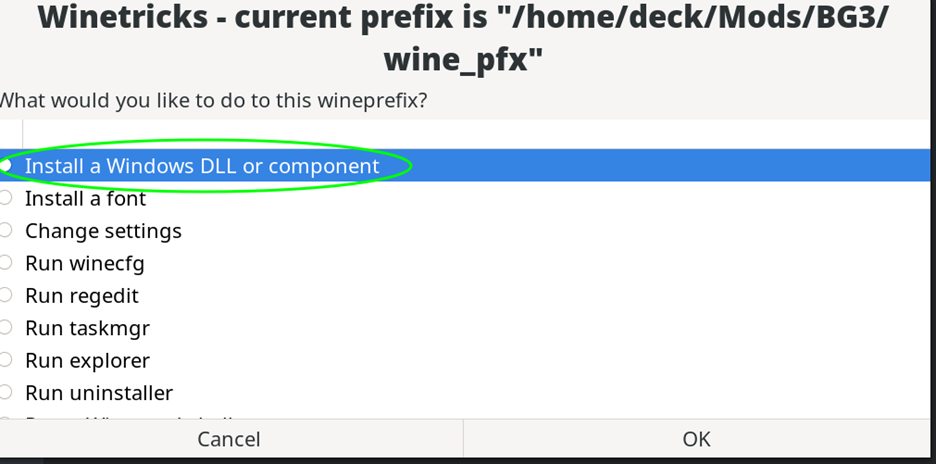Viewport: 936px width, 464px height.
Task: Select the 'Install a Windows DLL or component' radio button
Action: point(6,165)
